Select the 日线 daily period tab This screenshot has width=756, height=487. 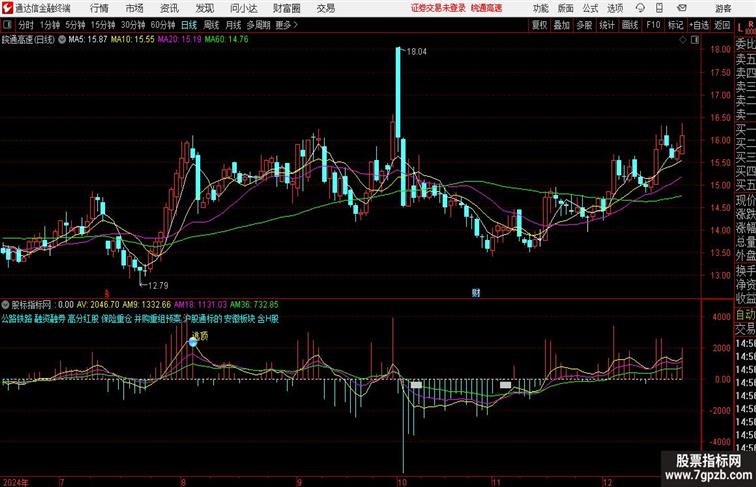click(x=189, y=25)
